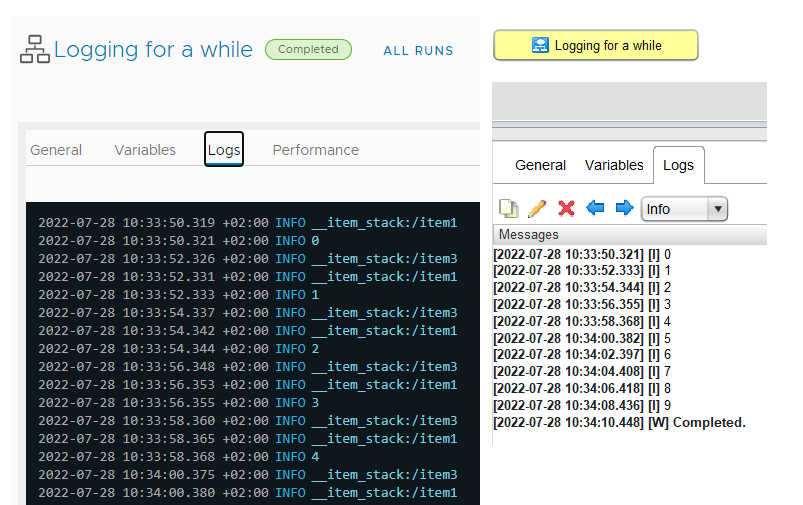Viewport: 803px width, 505px height.
Task: Click the blue right arrow icon
Action: coord(624,208)
